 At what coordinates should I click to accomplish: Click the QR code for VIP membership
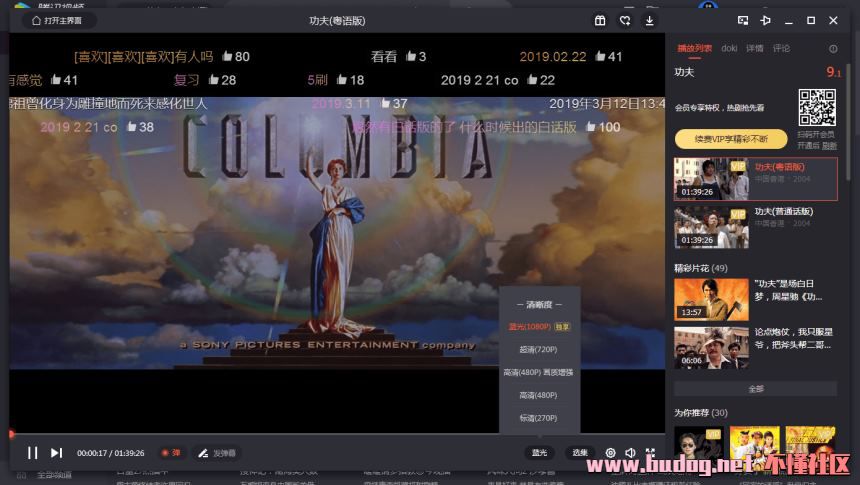point(817,108)
